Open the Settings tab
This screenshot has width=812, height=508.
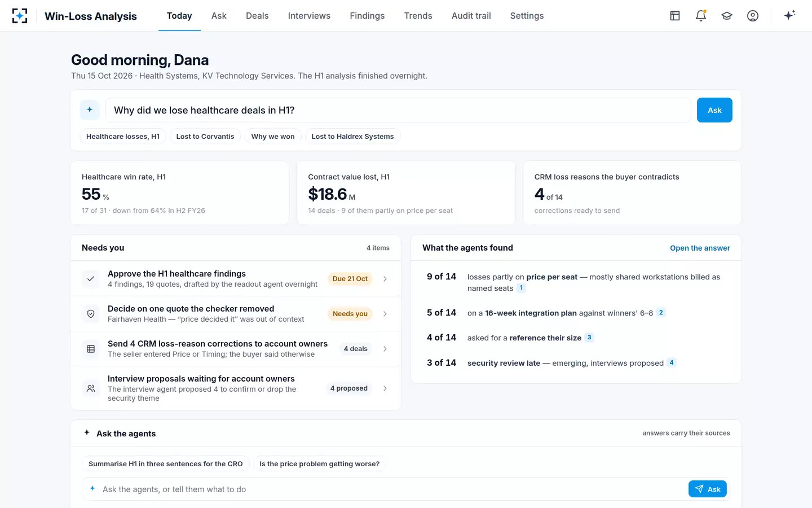[527, 16]
